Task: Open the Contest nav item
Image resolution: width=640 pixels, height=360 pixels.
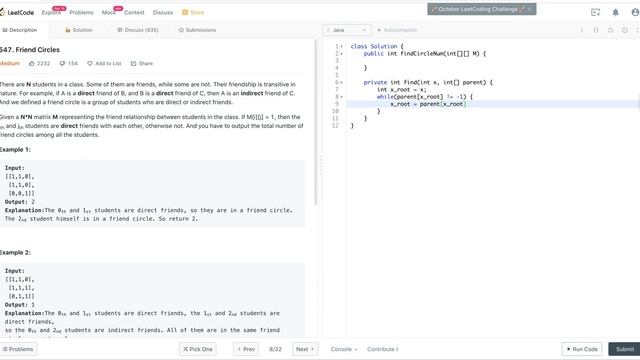Action: pos(134,13)
